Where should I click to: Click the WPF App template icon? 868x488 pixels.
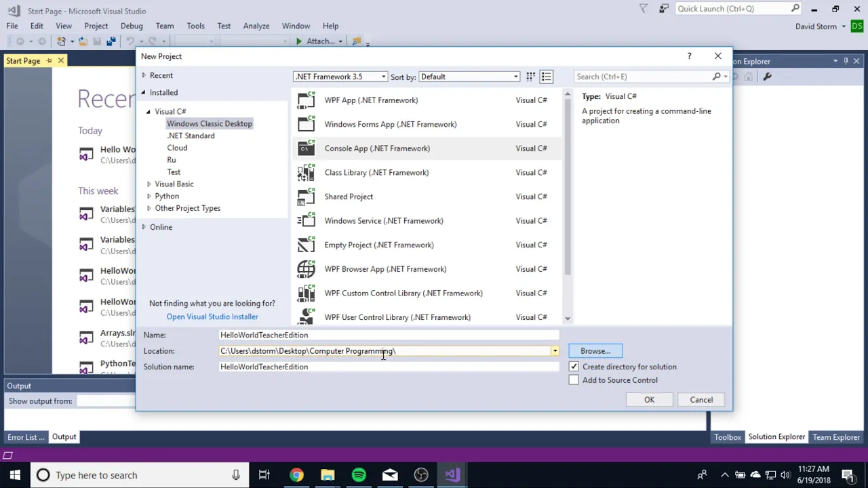[306, 100]
